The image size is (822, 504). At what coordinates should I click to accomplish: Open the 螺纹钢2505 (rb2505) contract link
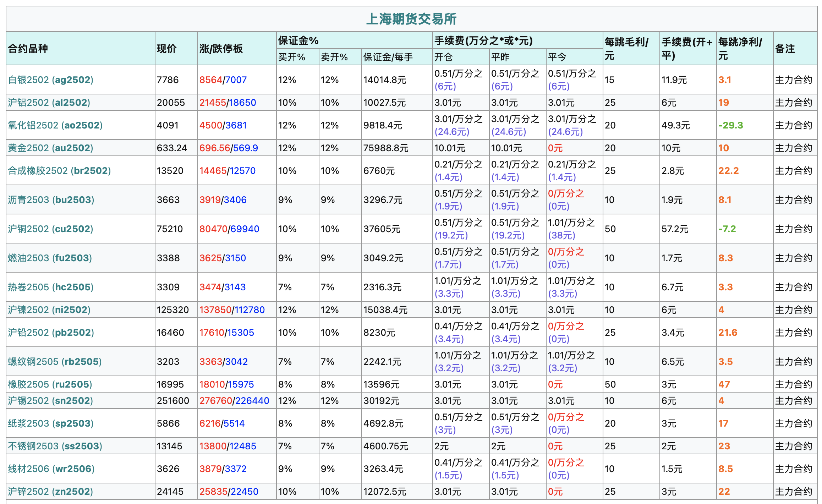click(x=55, y=362)
